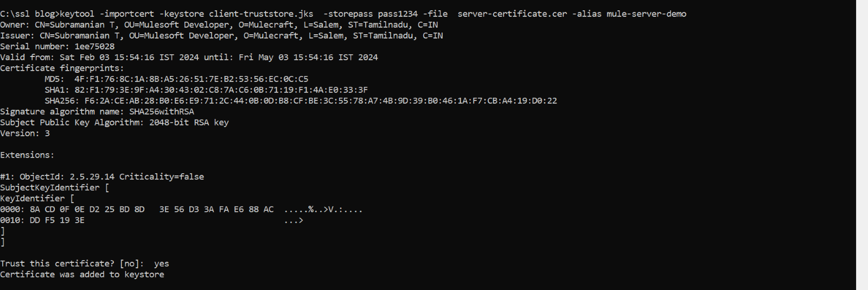The image size is (868, 290).
Task: Click the server-certificate.cer file argument
Action: 512,14
